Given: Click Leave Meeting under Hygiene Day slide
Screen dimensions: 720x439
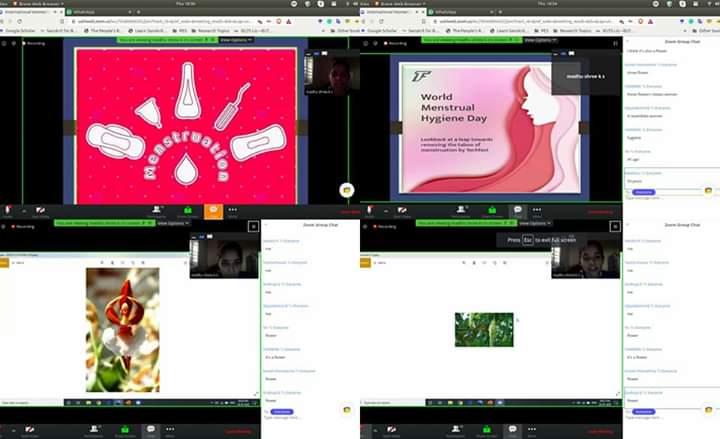Looking at the screenshot, I should pos(603,212).
